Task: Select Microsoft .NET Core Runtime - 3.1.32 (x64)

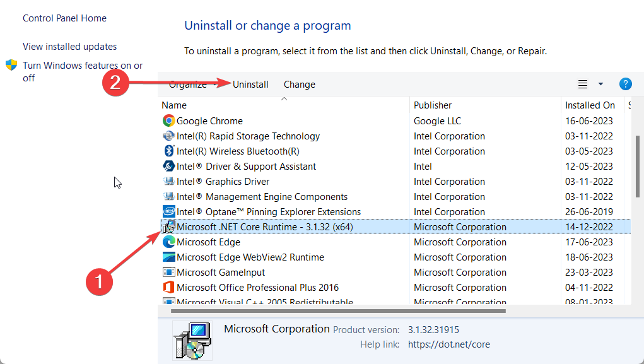Action: click(265, 226)
